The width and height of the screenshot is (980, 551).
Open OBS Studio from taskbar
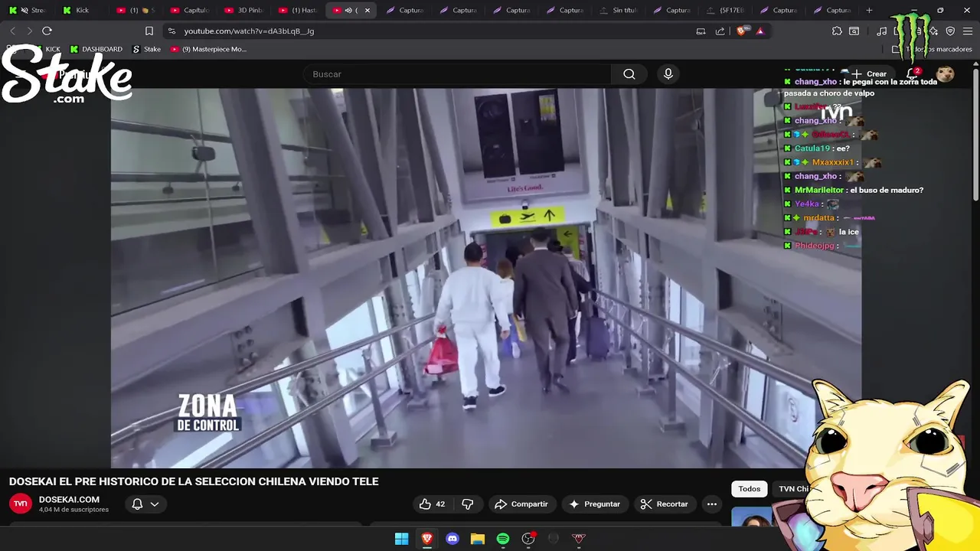click(528, 539)
